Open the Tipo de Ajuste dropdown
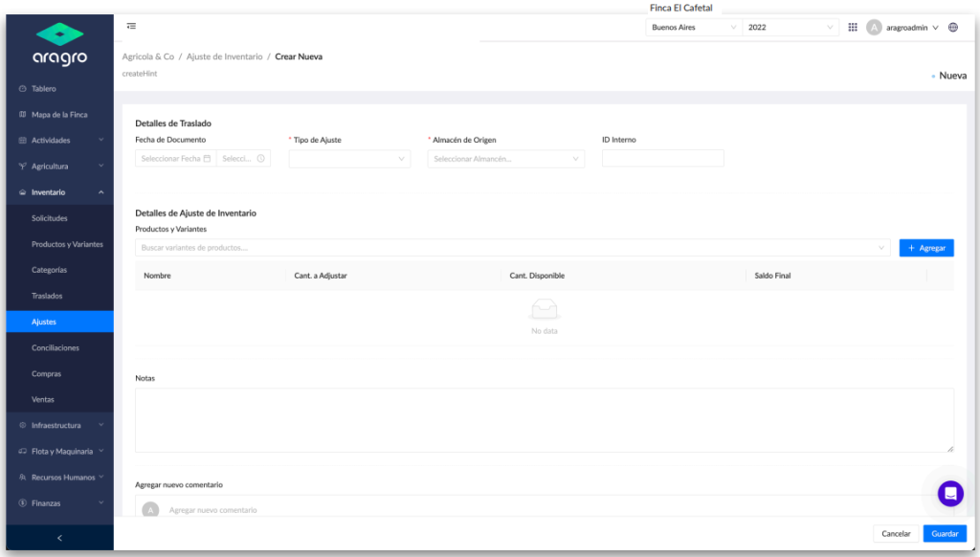The height and width of the screenshot is (557, 980). point(349,159)
